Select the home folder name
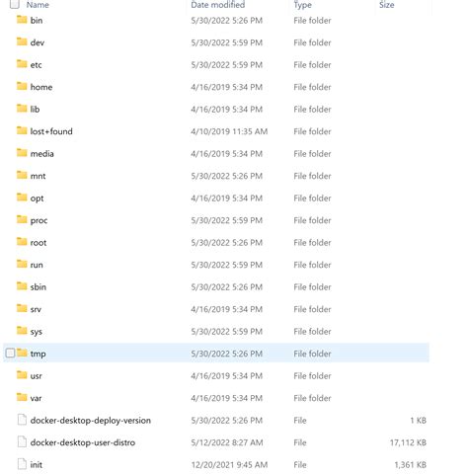This screenshot has width=468, height=476. (x=41, y=87)
